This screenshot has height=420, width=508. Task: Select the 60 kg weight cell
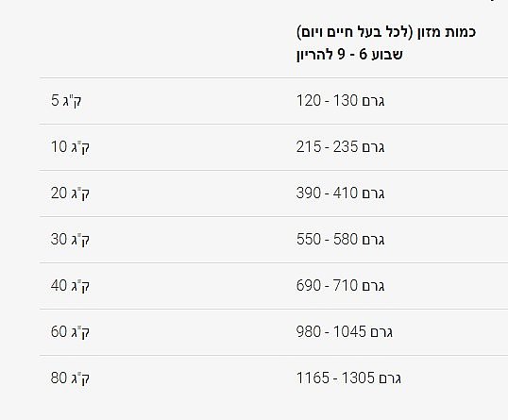pos(70,332)
